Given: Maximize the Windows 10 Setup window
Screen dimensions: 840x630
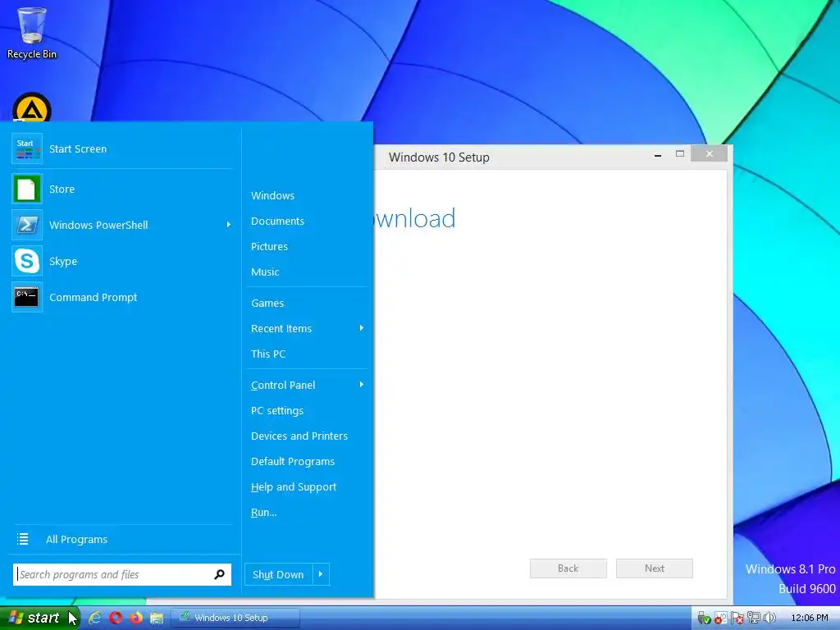Looking at the screenshot, I should (680, 154).
